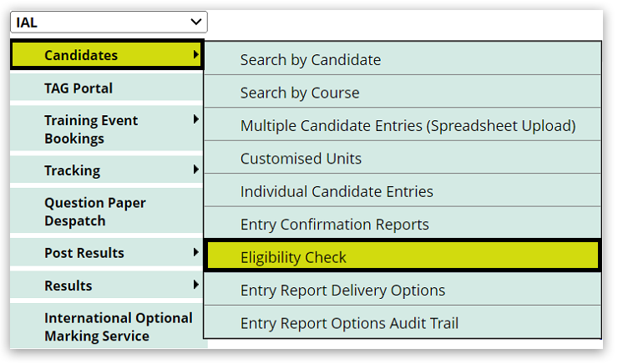Choose Search by Course
The image size is (618, 364).
[300, 93]
